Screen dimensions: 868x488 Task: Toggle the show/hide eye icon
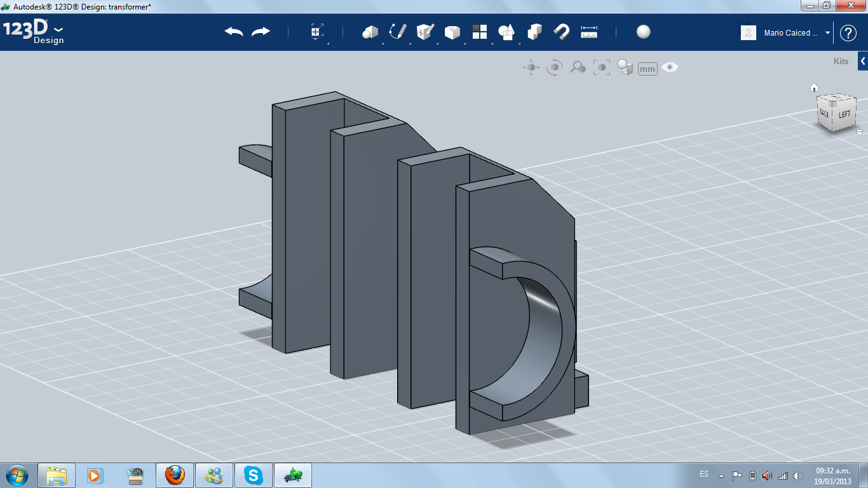click(670, 67)
